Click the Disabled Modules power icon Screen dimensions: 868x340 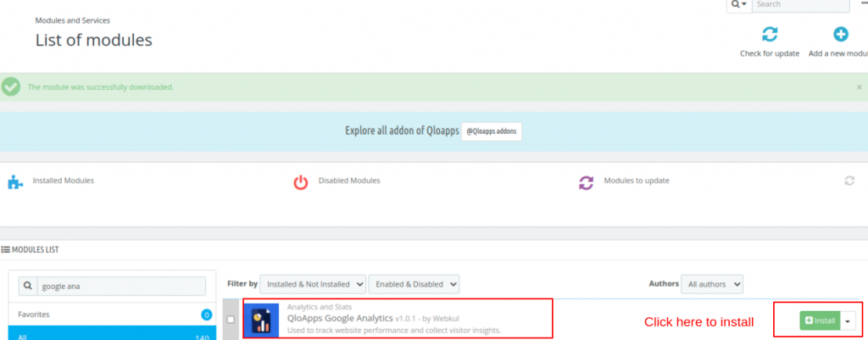(x=301, y=183)
